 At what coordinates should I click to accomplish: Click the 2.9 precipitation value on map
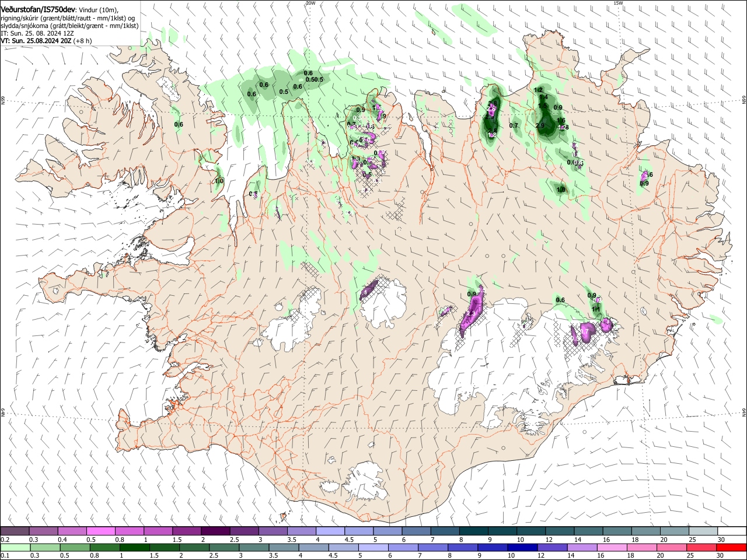(x=540, y=125)
